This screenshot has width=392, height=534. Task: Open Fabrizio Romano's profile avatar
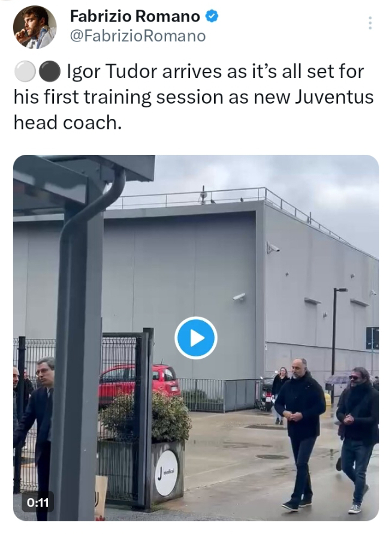(x=35, y=27)
